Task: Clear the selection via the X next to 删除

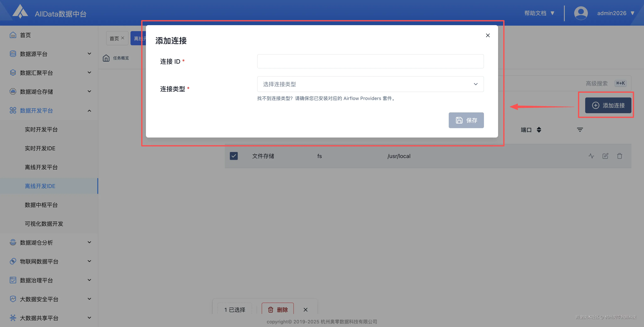Action: pos(305,310)
